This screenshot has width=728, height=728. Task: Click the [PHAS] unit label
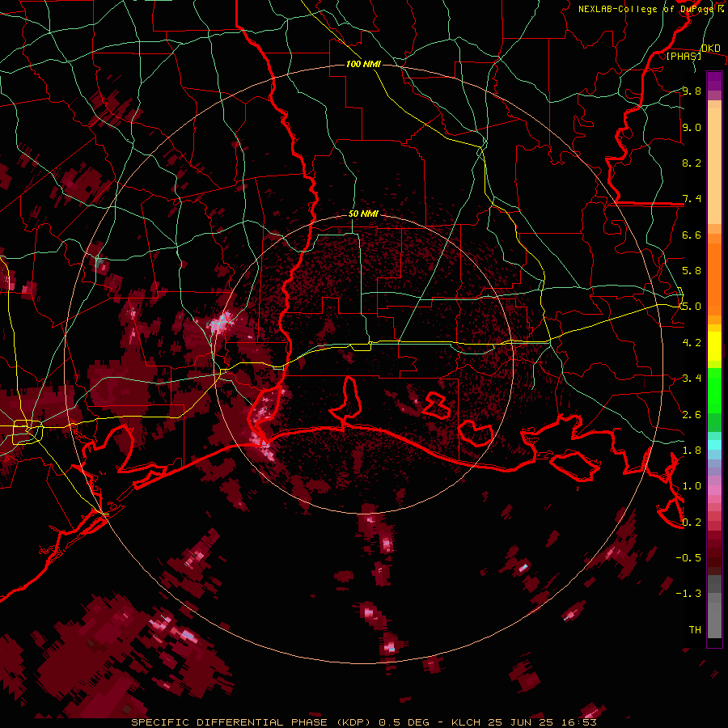coord(684,56)
